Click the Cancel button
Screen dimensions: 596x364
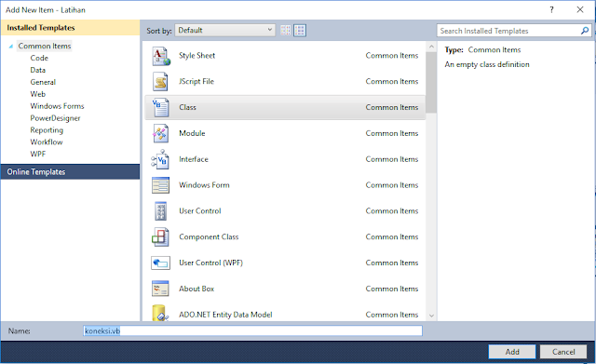563,352
